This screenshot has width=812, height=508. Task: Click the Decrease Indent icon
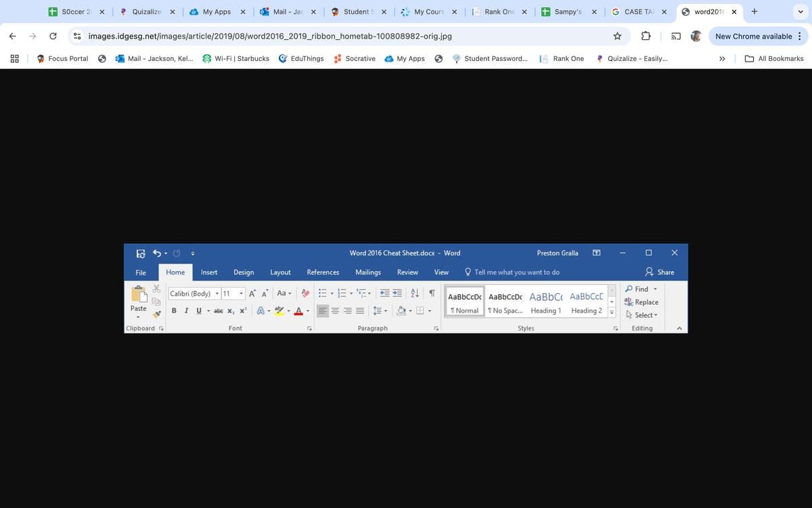tap(385, 293)
